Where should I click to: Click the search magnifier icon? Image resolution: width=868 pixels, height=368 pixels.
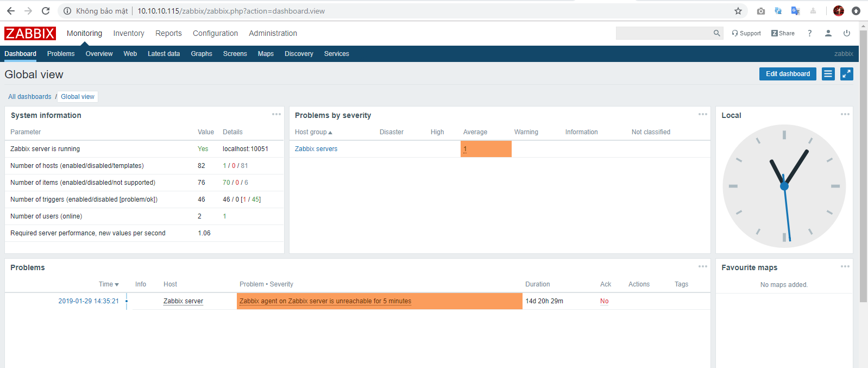tap(717, 33)
